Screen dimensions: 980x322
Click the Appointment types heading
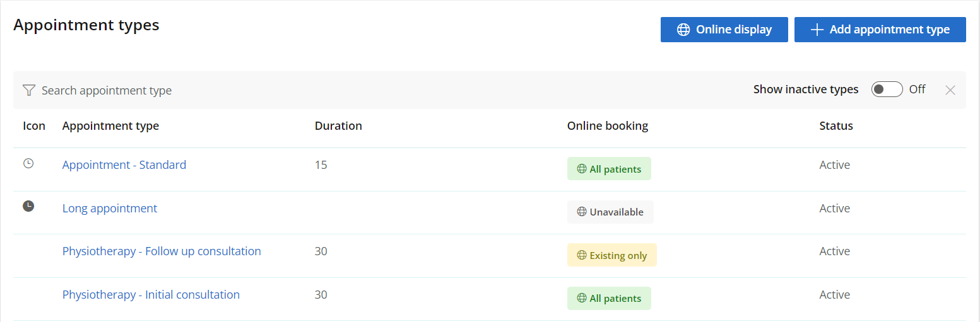coord(86,25)
